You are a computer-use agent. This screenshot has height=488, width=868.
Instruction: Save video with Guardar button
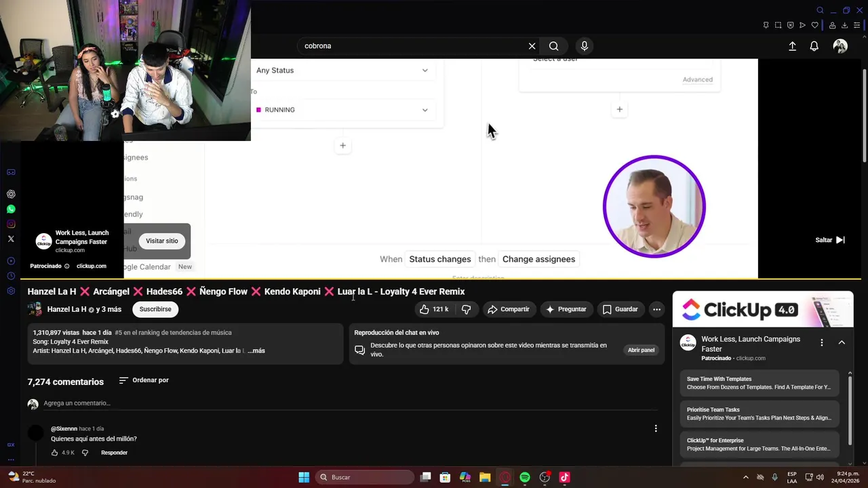tap(620, 309)
